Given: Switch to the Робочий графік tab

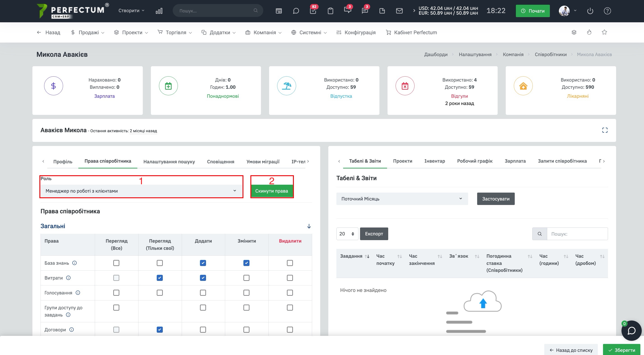Looking at the screenshot, I should point(475,161).
